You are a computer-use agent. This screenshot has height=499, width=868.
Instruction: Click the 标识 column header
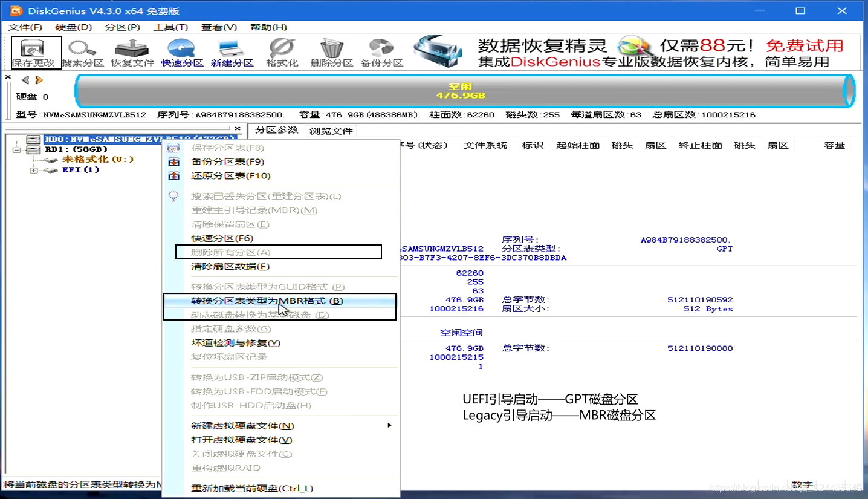coord(533,145)
